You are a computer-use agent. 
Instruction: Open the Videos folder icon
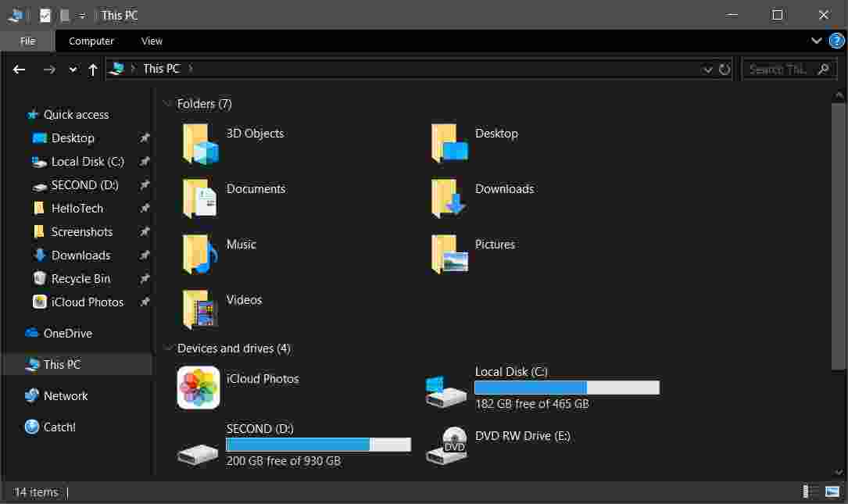point(201,309)
